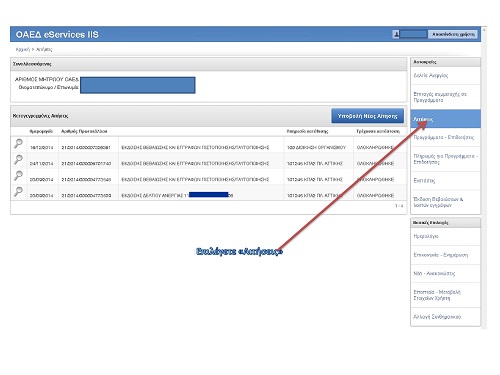Click the Αιτήσεις breadcrumb entry
Image resolution: width=500 pixels, height=375 pixels.
tap(44, 49)
